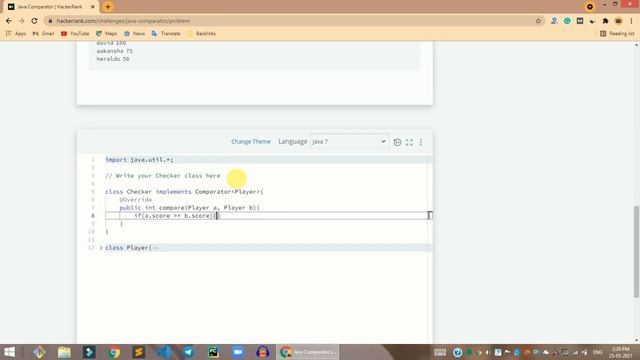Screen dimensions: 640x360
Task: Open File Explorer from the taskbar
Action: pos(64,352)
